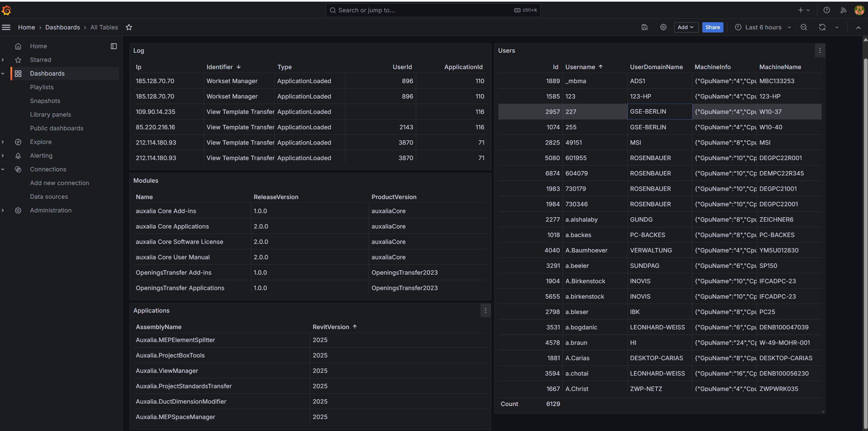Star the All Tables dashboard
Image resolution: width=868 pixels, height=431 pixels.
coord(129,27)
